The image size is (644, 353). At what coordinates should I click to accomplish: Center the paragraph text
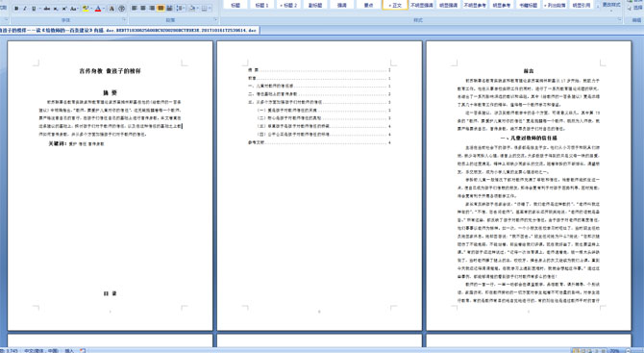click(143, 9)
